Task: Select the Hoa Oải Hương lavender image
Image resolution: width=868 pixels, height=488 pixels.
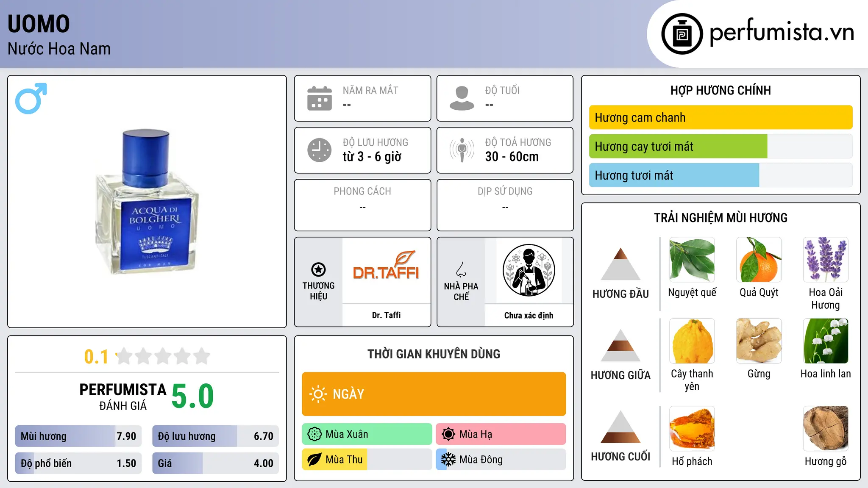Action: pos(826,260)
